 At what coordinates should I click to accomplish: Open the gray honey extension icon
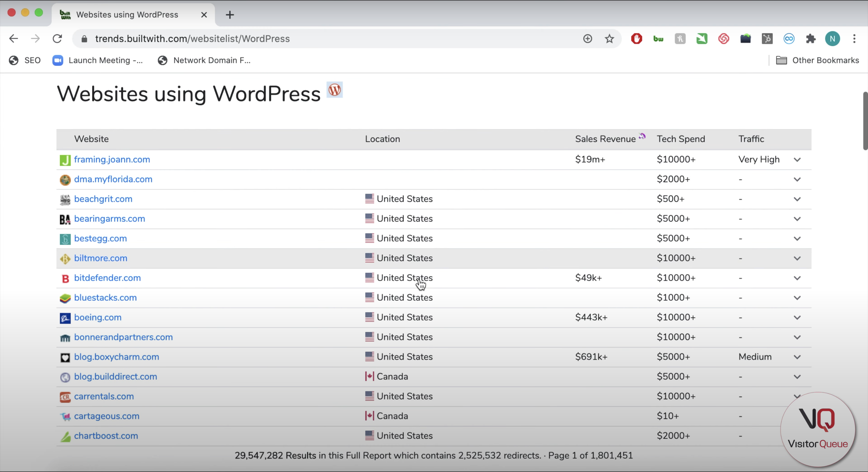coord(680,39)
